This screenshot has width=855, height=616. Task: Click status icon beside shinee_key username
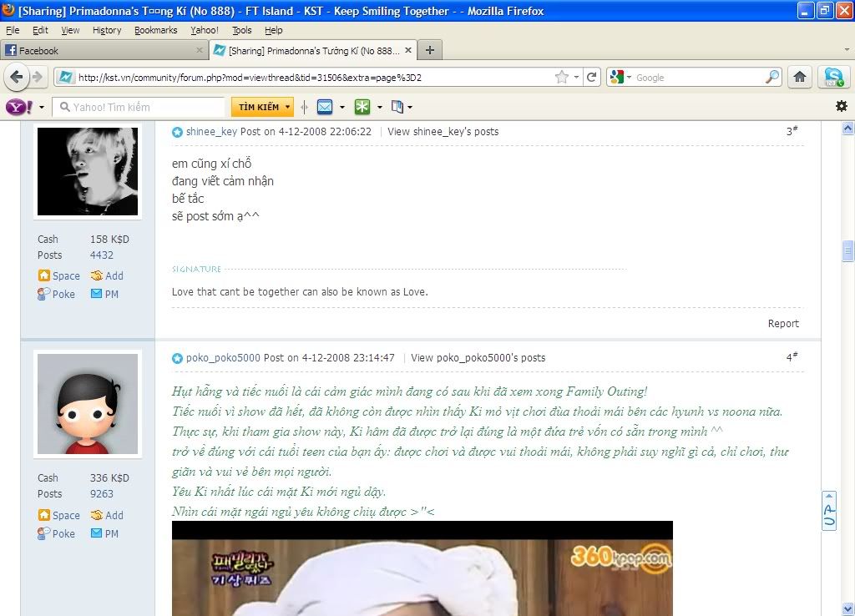click(177, 132)
